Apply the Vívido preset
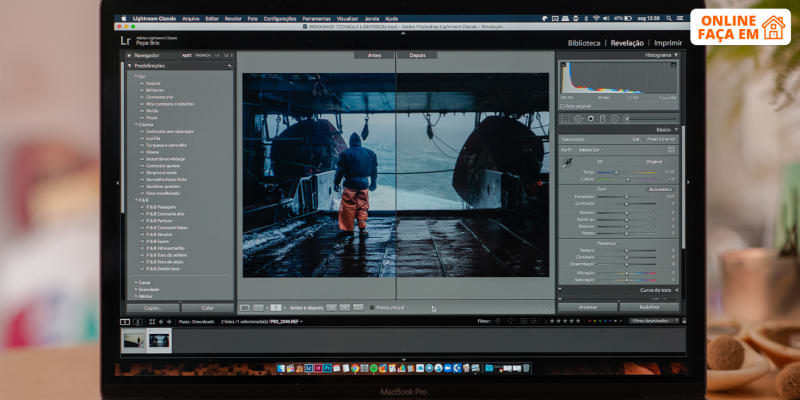 click(152, 111)
